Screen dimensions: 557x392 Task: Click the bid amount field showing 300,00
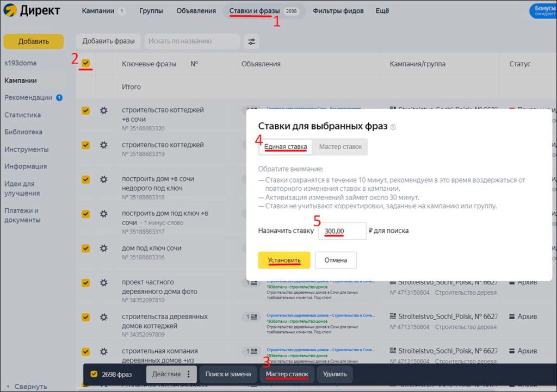tap(342, 231)
